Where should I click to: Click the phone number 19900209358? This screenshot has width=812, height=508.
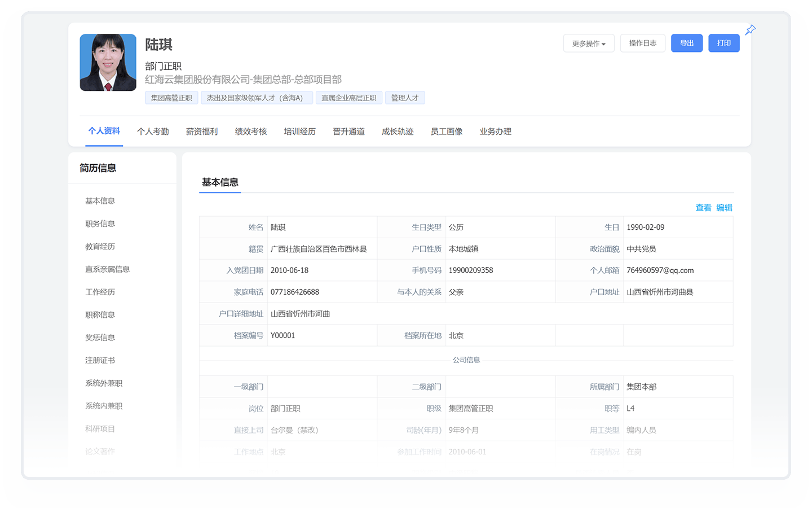coord(471,270)
